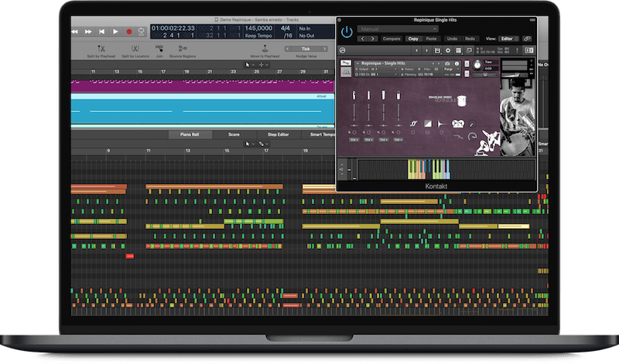Select the purple MIDI region on track
Viewport: 619px width, 364px height.
[203, 86]
